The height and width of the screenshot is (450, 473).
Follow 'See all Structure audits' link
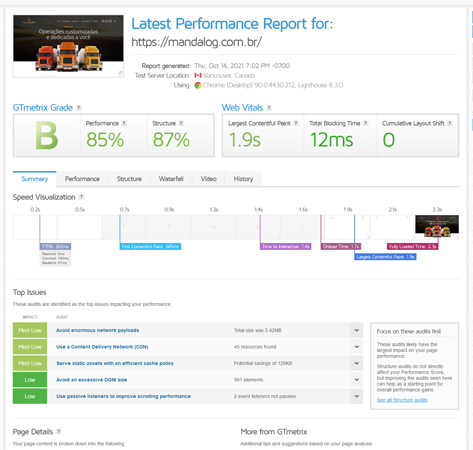click(x=402, y=400)
